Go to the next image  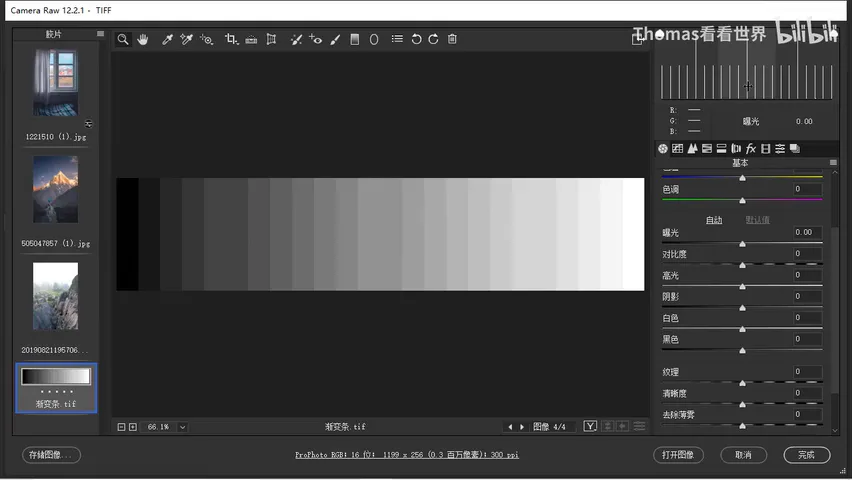tap(522, 427)
